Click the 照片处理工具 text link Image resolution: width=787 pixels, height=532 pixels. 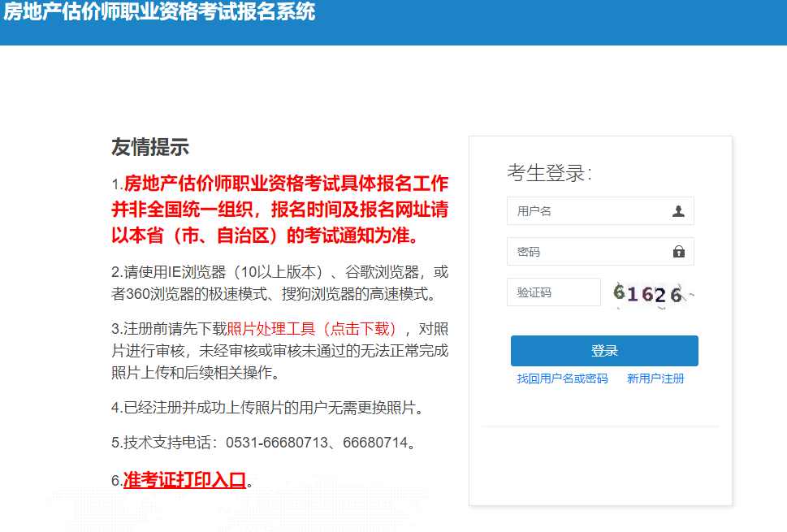tap(260, 329)
